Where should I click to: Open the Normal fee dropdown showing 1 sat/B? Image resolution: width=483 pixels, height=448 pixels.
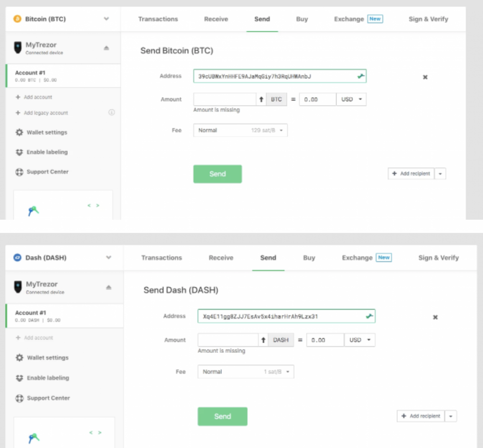point(246,372)
